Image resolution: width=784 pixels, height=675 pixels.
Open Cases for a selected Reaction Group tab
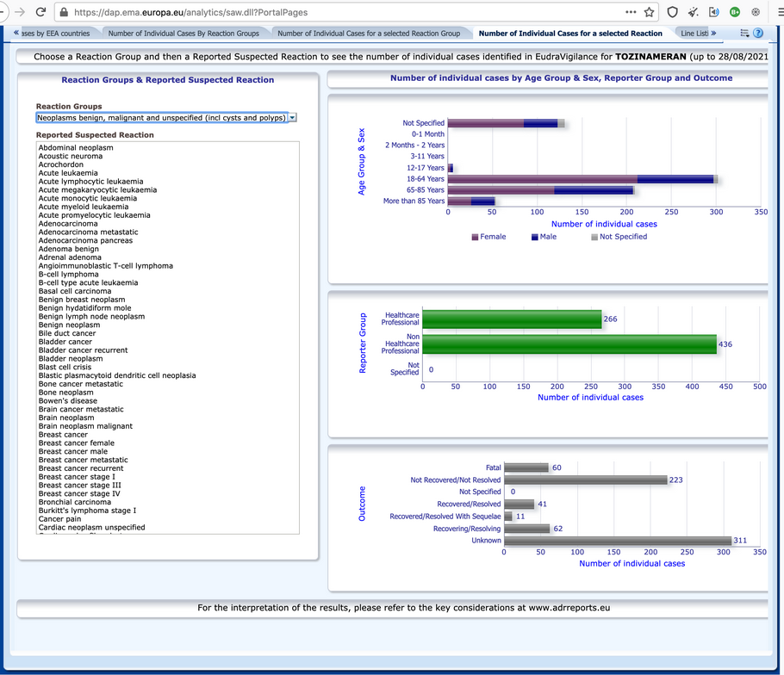coord(369,34)
